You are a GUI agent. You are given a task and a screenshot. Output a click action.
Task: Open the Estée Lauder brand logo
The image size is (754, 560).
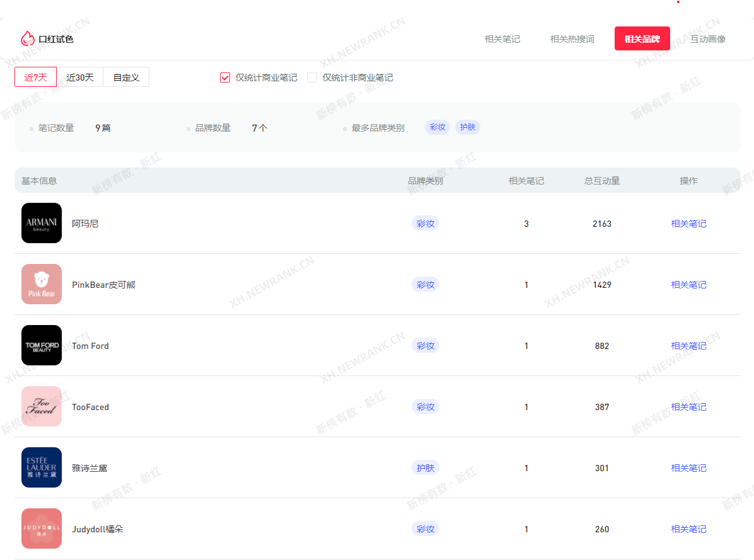coord(42,467)
